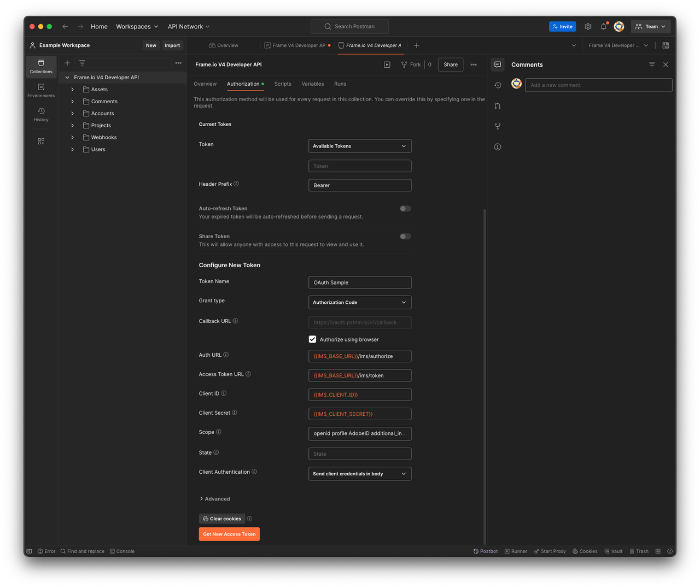Focus the Add a new comment box
The width and height of the screenshot is (700, 588).
coord(598,85)
